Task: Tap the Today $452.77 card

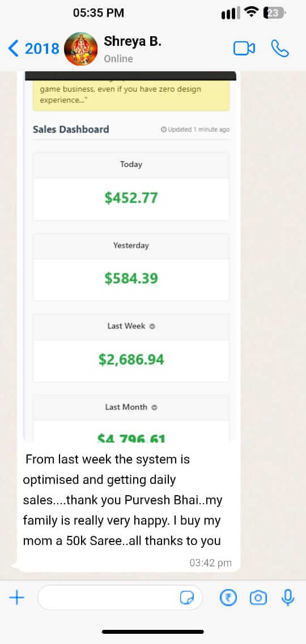Action: pyautogui.click(x=131, y=186)
